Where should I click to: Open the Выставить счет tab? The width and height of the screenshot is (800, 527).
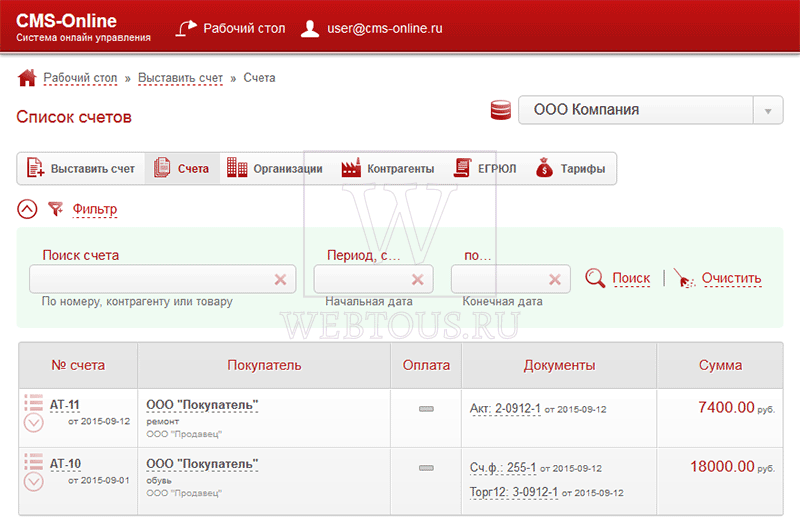[x=81, y=168]
